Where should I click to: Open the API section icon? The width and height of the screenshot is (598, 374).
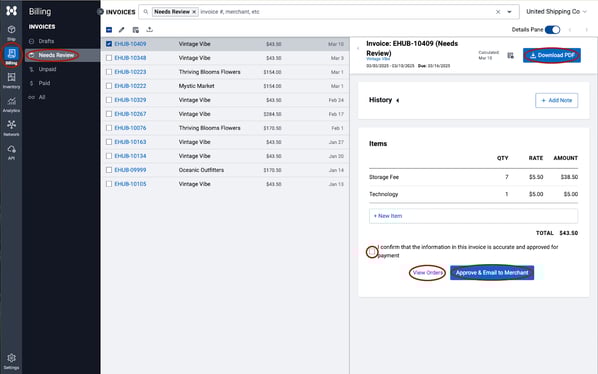11,152
